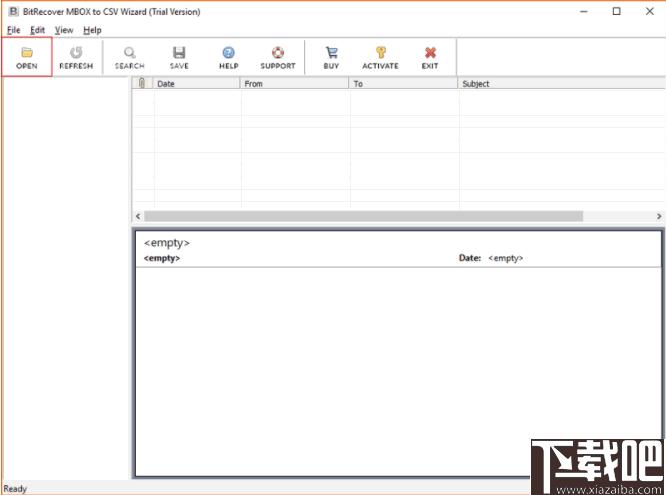The height and width of the screenshot is (495, 666).
Task: Minimize the MBOX to CSV Wizard window
Action: pos(584,11)
